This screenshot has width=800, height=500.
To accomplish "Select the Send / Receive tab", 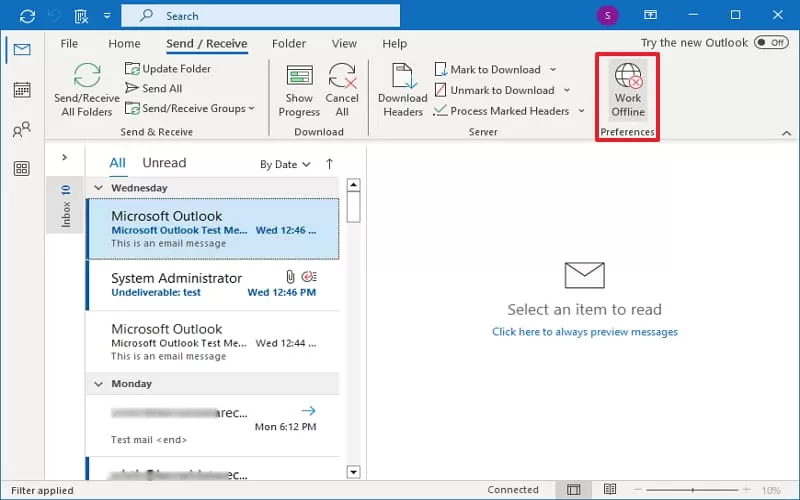I will point(207,43).
